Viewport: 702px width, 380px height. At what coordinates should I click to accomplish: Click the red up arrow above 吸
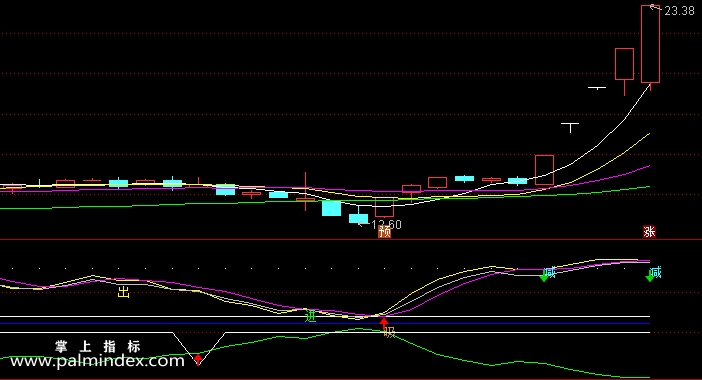pyautogui.click(x=384, y=321)
